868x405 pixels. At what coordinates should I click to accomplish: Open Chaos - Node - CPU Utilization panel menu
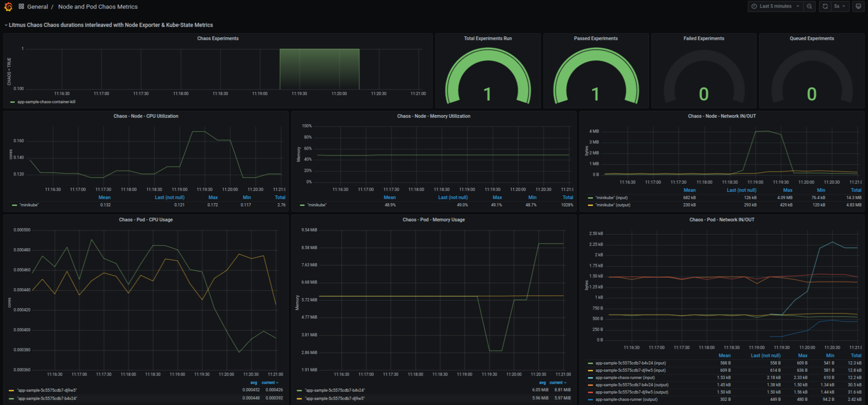(x=146, y=116)
